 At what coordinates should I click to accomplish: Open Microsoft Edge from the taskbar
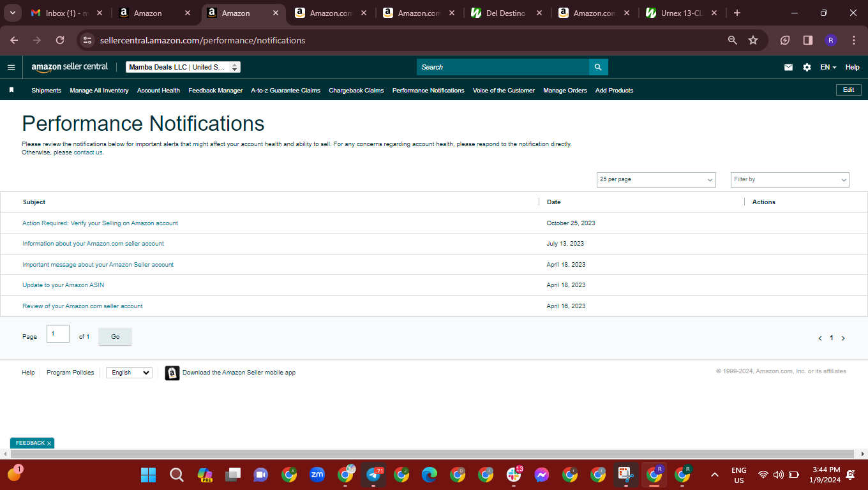(430, 475)
